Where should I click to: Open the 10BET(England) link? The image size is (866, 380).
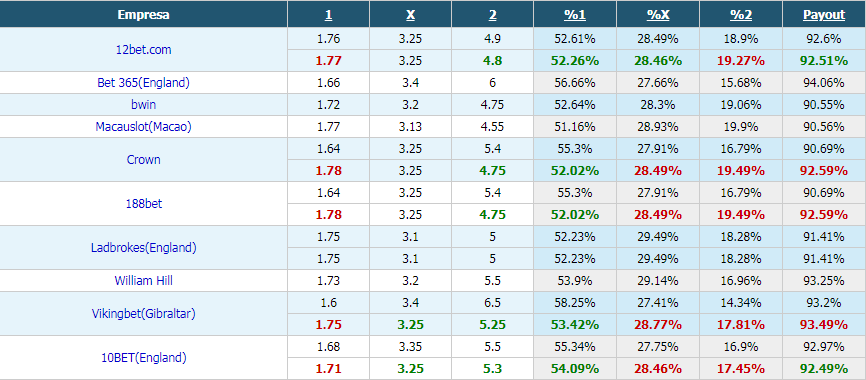pyautogui.click(x=144, y=357)
